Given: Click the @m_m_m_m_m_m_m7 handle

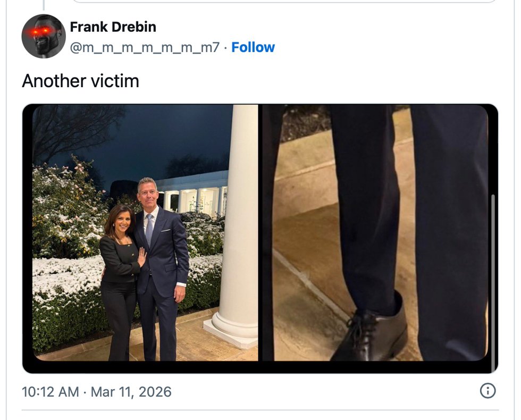Looking at the screenshot, I should [x=144, y=47].
